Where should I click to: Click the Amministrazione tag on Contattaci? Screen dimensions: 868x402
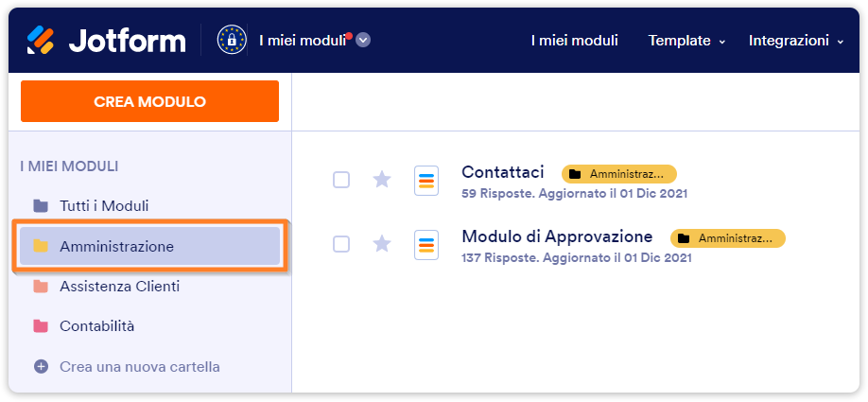point(619,174)
